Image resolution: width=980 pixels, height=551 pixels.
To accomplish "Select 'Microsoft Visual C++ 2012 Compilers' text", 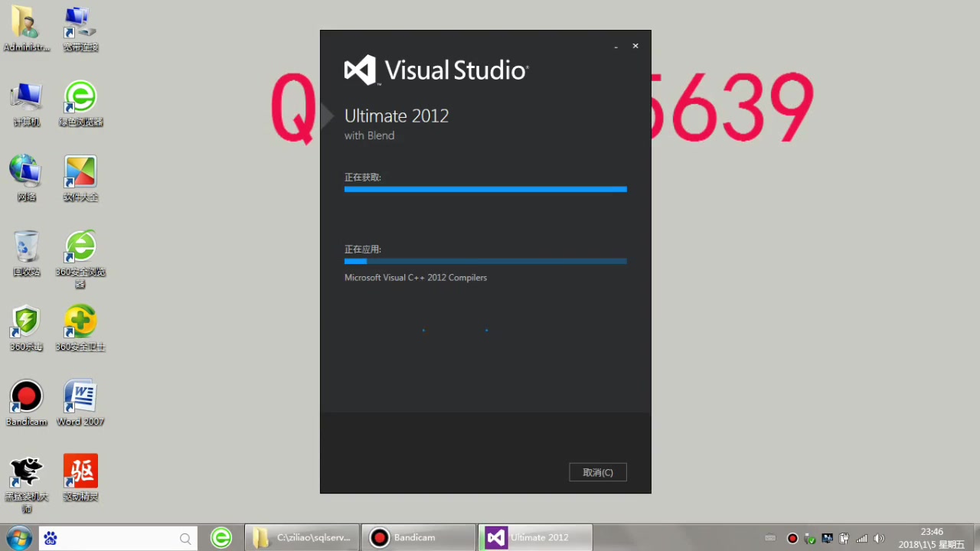I will pyautogui.click(x=416, y=278).
